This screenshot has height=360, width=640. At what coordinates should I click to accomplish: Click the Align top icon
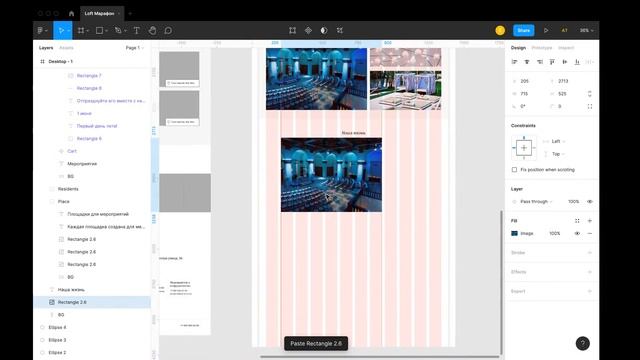[x=552, y=62]
